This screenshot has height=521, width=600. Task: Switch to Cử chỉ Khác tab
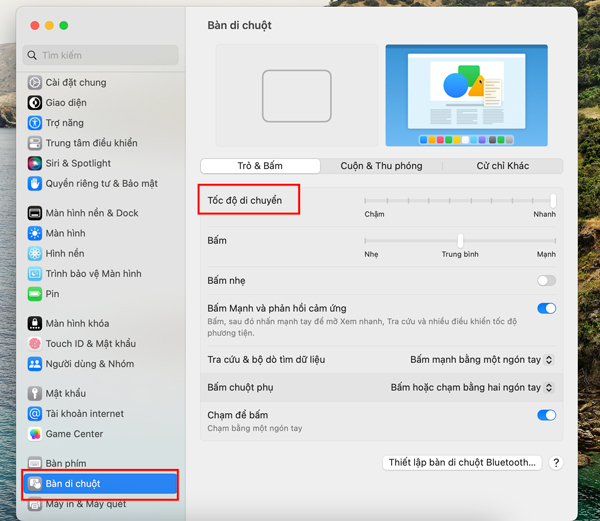pos(502,166)
